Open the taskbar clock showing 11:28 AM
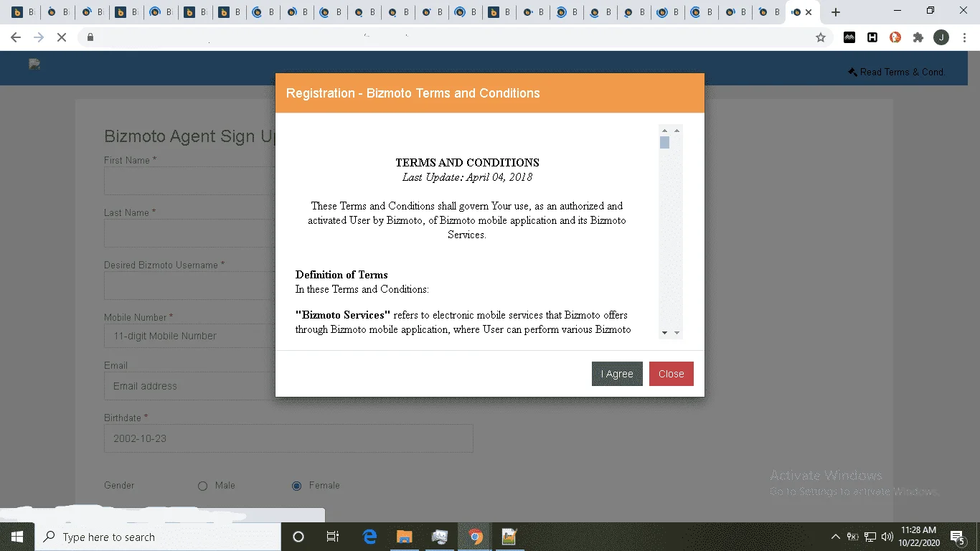This screenshot has width=980, height=551. (919, 537)
